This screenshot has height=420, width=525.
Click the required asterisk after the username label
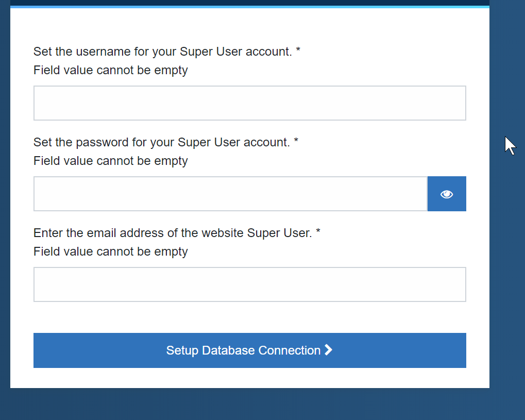298,50
